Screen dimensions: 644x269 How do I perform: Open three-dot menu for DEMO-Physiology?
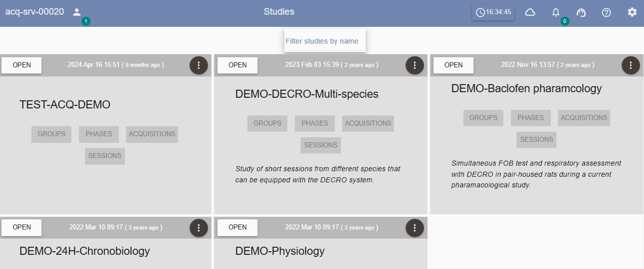point(415,227)
